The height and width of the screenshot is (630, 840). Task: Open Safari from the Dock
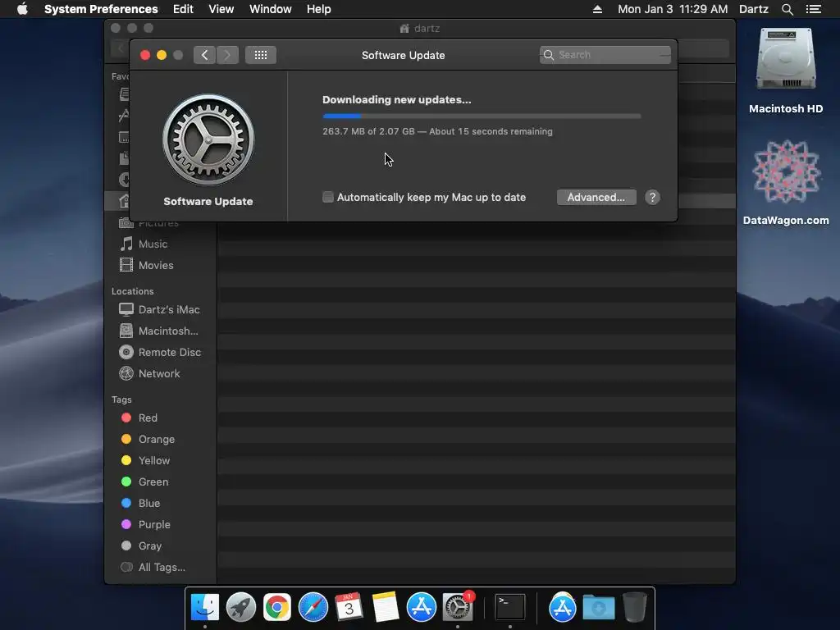tap(313, 607)
